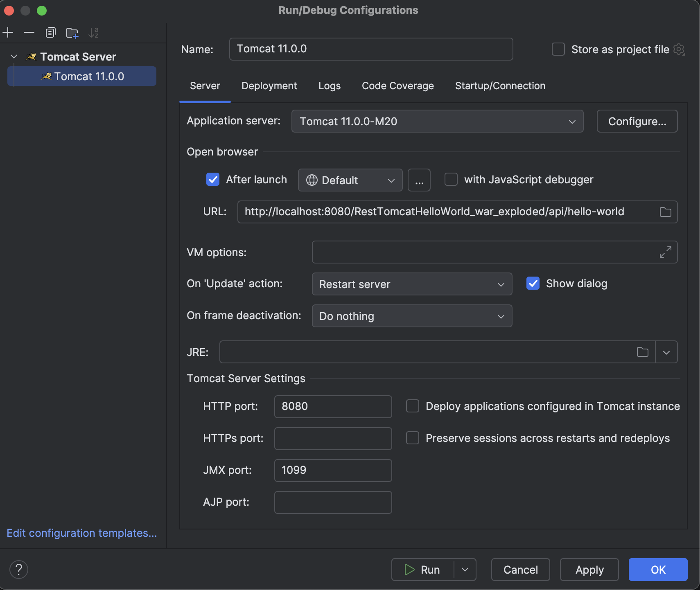Enable Preserve sessions across restarts and redeploys

tap(413, 438)
